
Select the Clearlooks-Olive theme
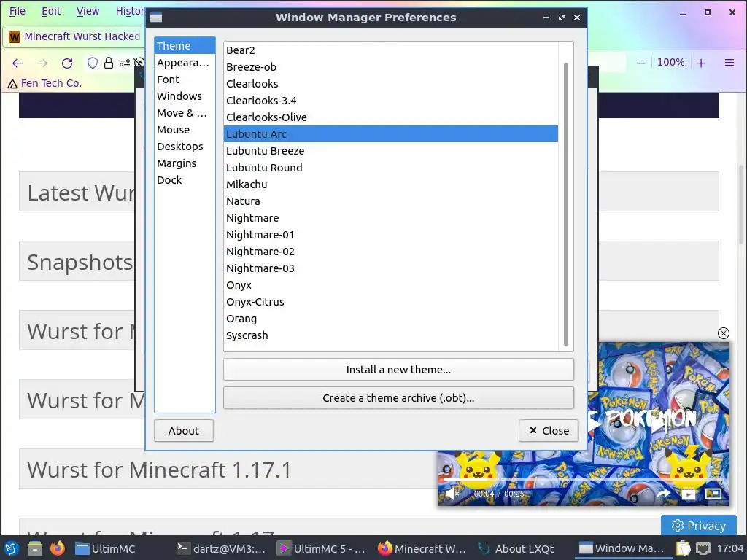[x=391, y=117]
